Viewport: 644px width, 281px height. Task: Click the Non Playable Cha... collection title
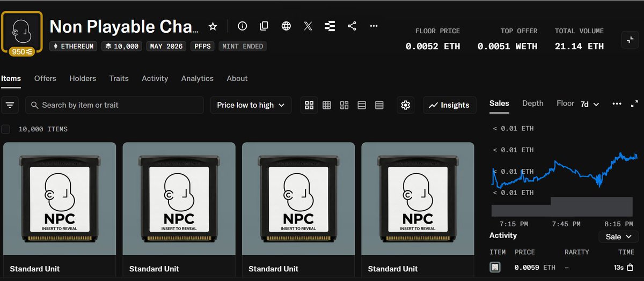(124, 26)
